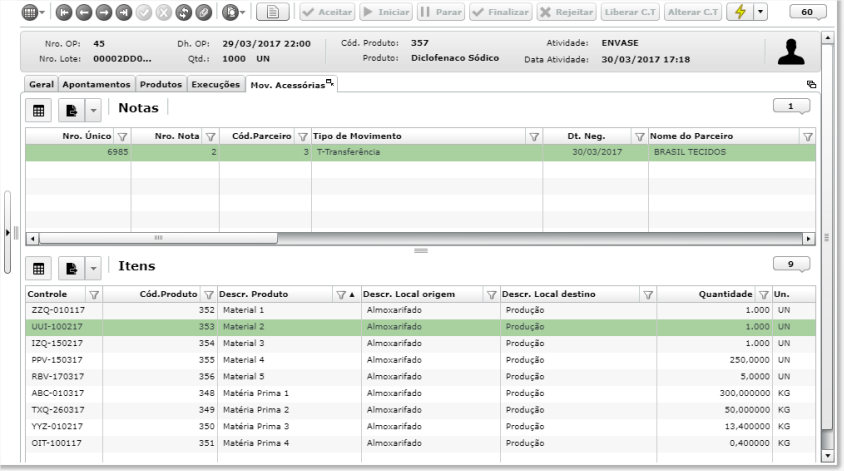Click the cancel X round icon
The width and height of the screenshot is (844, 471).
[164, 12]
